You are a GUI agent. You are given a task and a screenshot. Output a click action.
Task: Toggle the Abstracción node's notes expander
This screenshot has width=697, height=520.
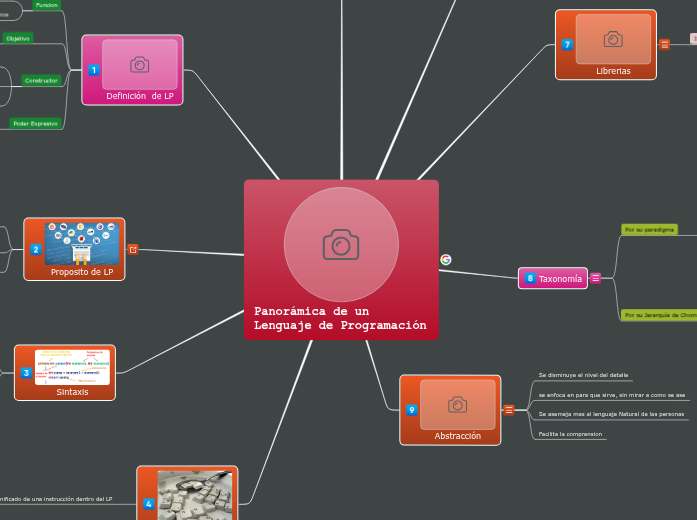pyautogui.click(x=509, y=409)
